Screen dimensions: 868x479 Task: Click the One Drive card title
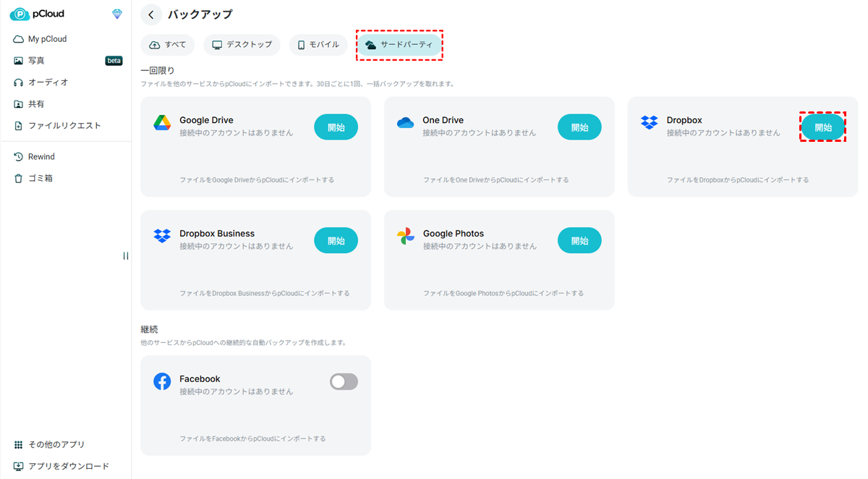point(443,120)
